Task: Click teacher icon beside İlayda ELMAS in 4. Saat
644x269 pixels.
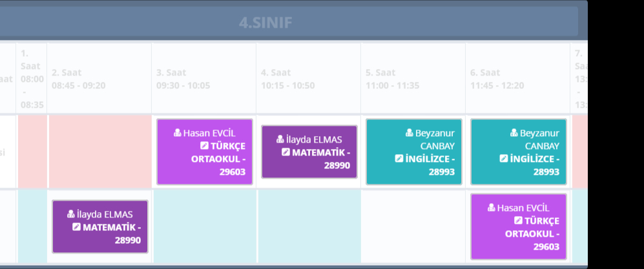Action: coord(280,139)
